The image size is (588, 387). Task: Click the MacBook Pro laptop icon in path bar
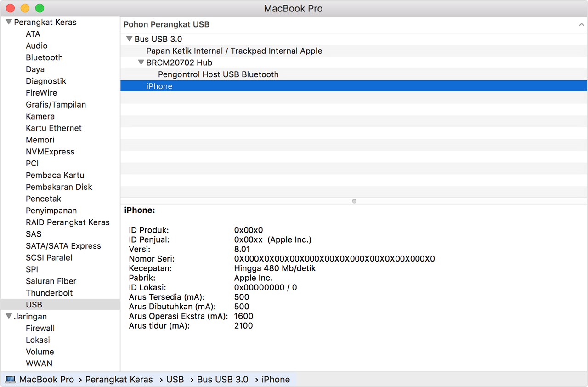tap(10, 380)
